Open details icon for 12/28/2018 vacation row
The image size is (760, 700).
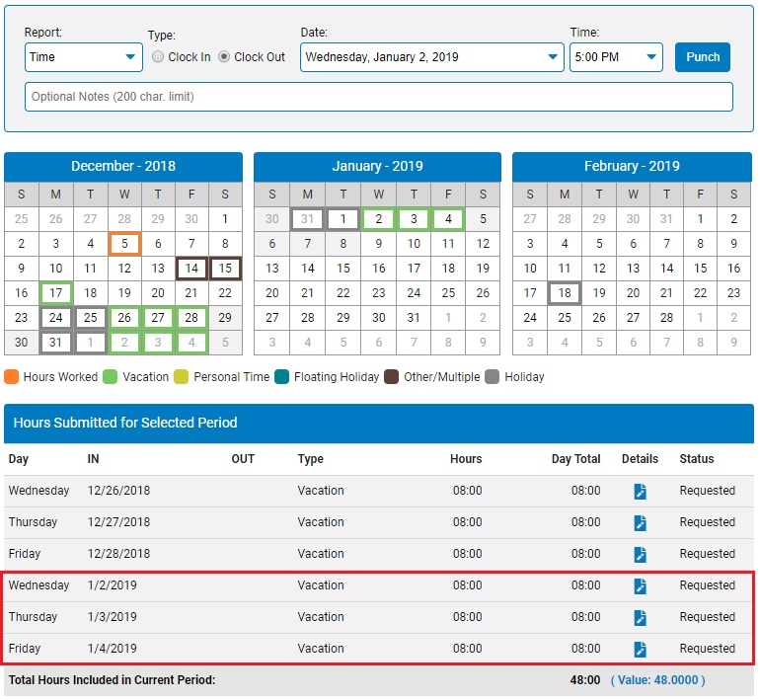click(x=640, y=554)
